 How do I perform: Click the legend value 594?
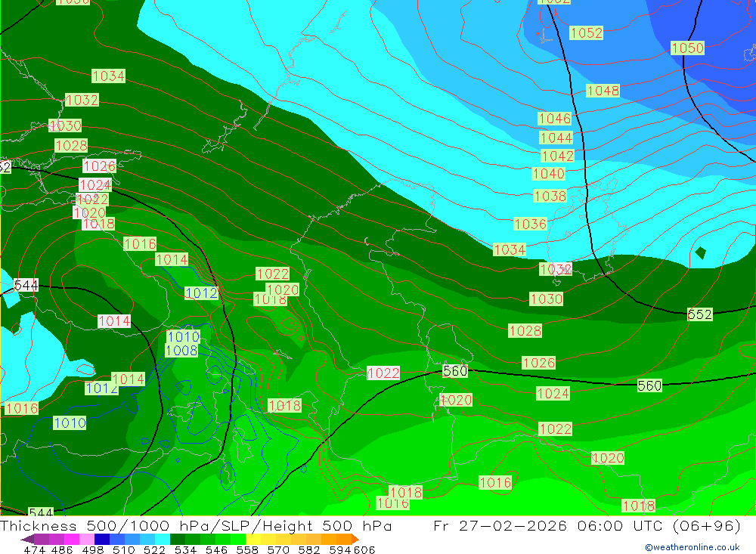339,549
